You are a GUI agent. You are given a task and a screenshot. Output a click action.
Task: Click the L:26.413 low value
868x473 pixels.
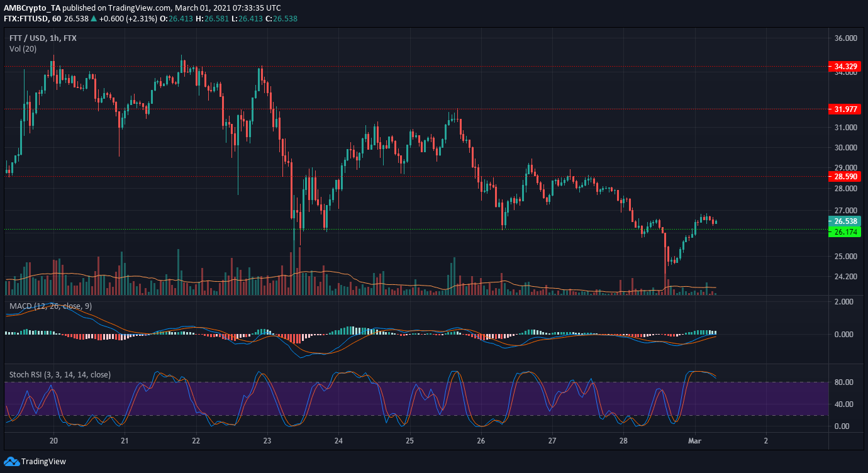[247, 19]
